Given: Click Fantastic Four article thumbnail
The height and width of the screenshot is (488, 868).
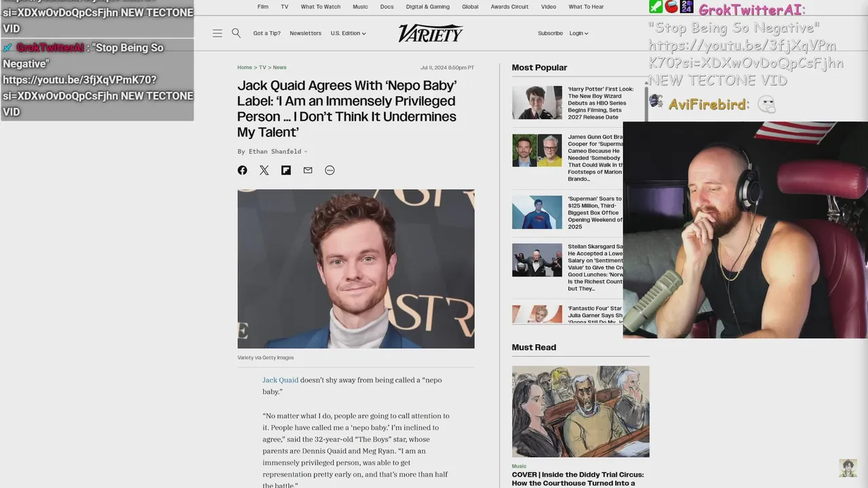Looking at the screenshot, I should pyautogui.click(x=537, y=314).
